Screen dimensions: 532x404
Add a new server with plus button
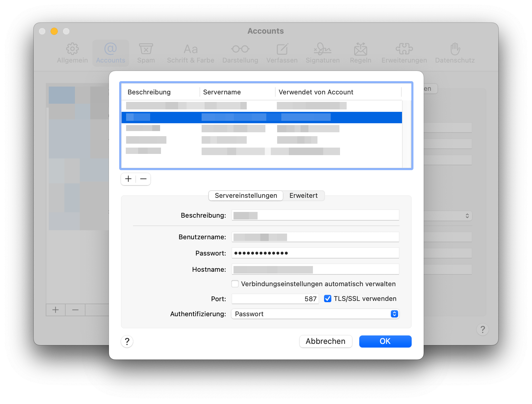[x=128, y=179]
